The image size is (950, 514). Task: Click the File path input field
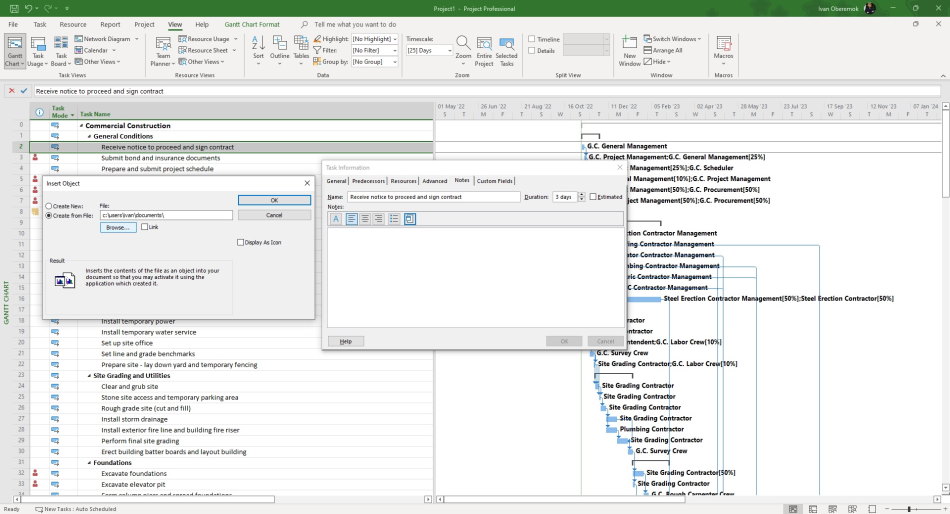[x=166, y=215]
